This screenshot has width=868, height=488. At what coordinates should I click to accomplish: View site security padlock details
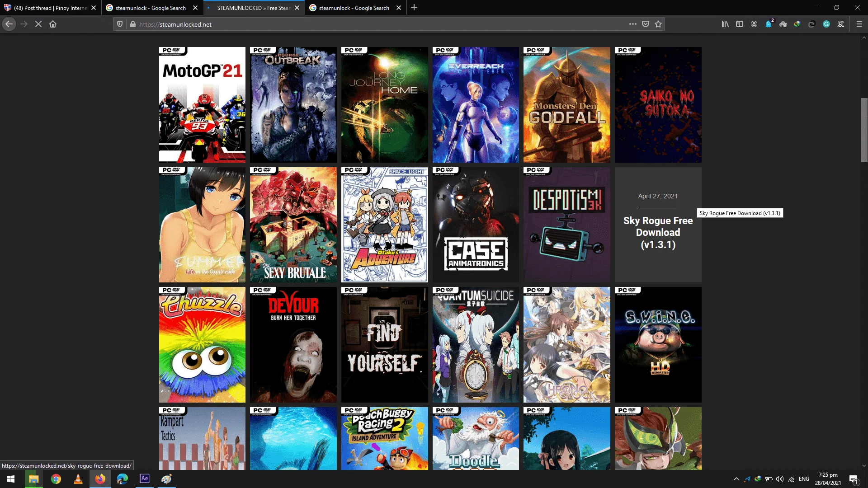point(133,24)
